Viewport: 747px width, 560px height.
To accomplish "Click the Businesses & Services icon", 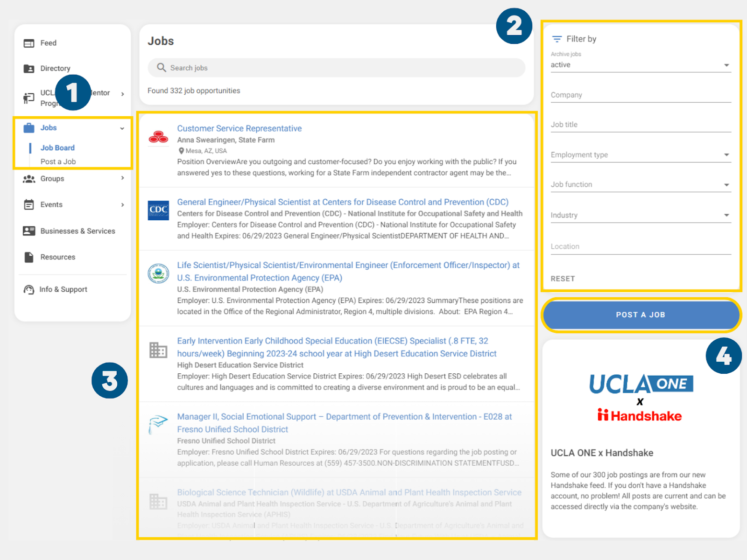I will pos(29,231).
